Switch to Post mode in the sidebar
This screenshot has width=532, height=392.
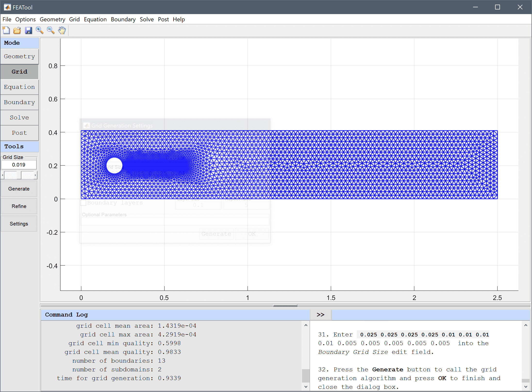coord(19,133)
